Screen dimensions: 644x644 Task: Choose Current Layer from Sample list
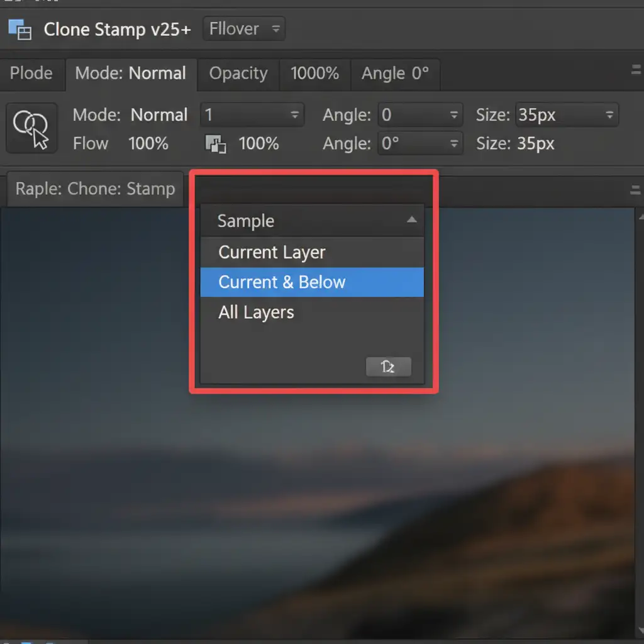(x=272, y=252)
